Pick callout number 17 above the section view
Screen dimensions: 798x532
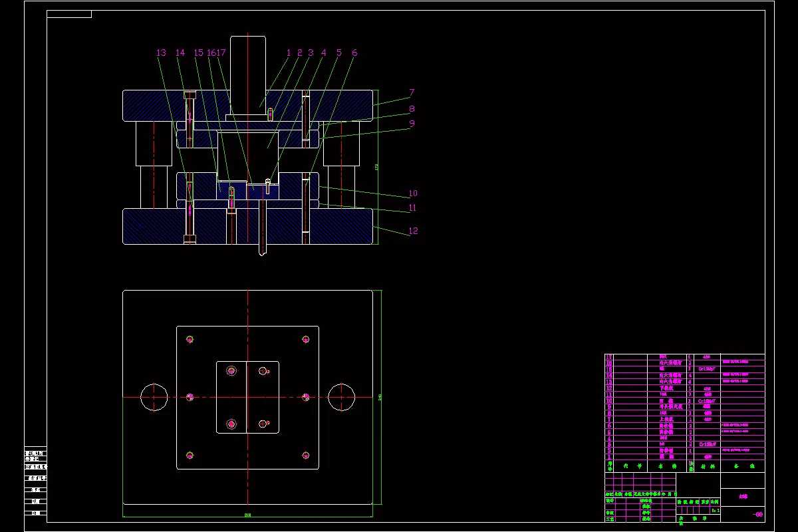[x=221, y=52]
